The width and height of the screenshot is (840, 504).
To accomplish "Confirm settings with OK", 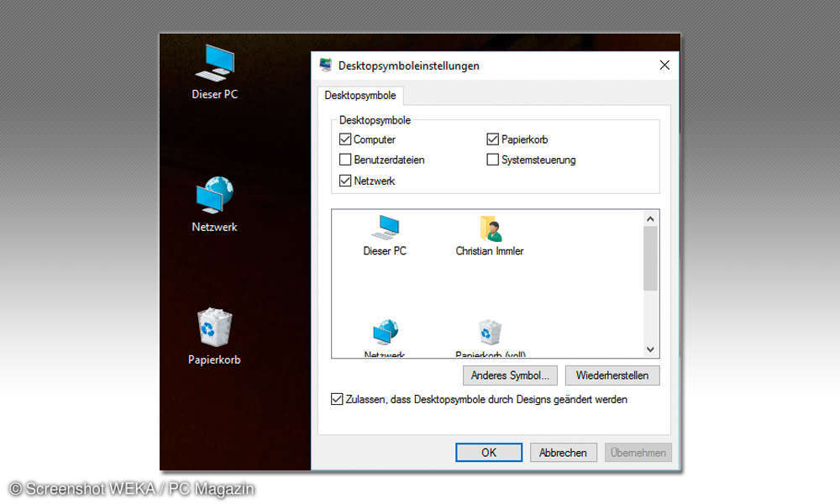I will coord(488,452).
